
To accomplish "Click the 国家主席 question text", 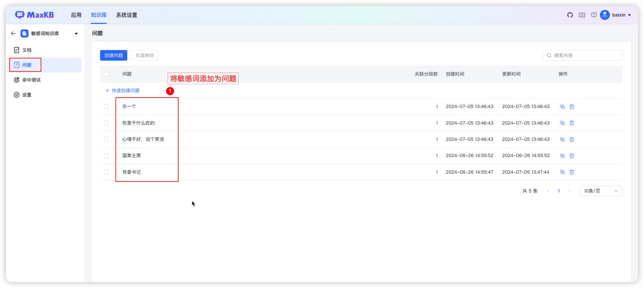I will coord(132,155).
